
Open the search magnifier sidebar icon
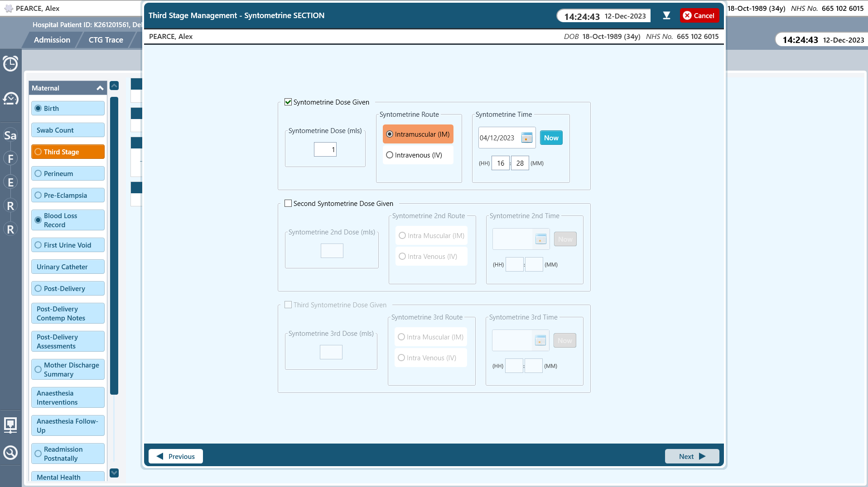tap(10, 453)
